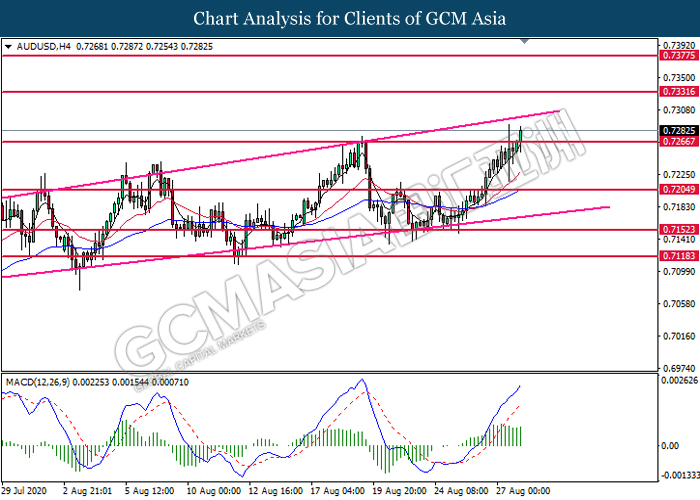
Task: Click the 17 Aug 04:00 time label
Action: click(338, 491)
